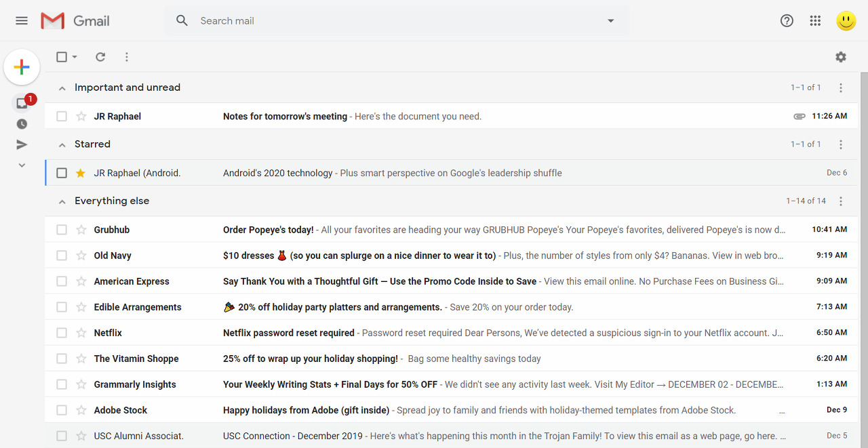This screenshot has width=868, height=448.
Task: Click the 1–14 of 14 count
Action: (x=806, y=201)
